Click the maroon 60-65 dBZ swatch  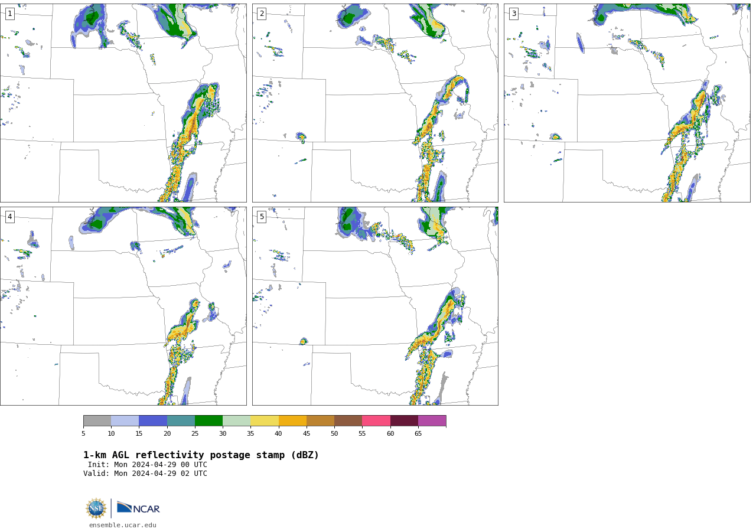404,421
